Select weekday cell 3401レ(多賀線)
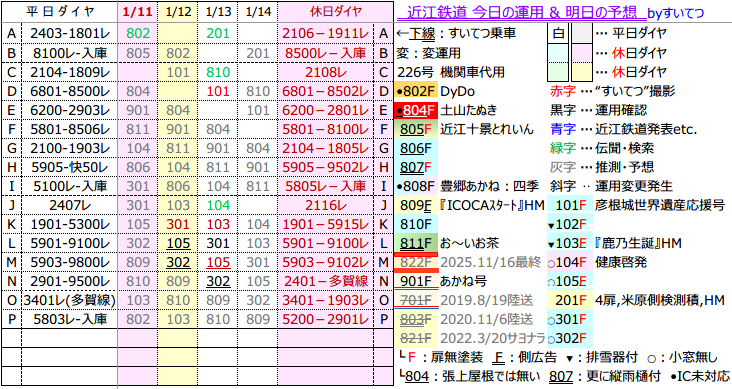Image resolution: width=732 pixels, height=389 pixels. pyautogui.click(x=70, y=300)
